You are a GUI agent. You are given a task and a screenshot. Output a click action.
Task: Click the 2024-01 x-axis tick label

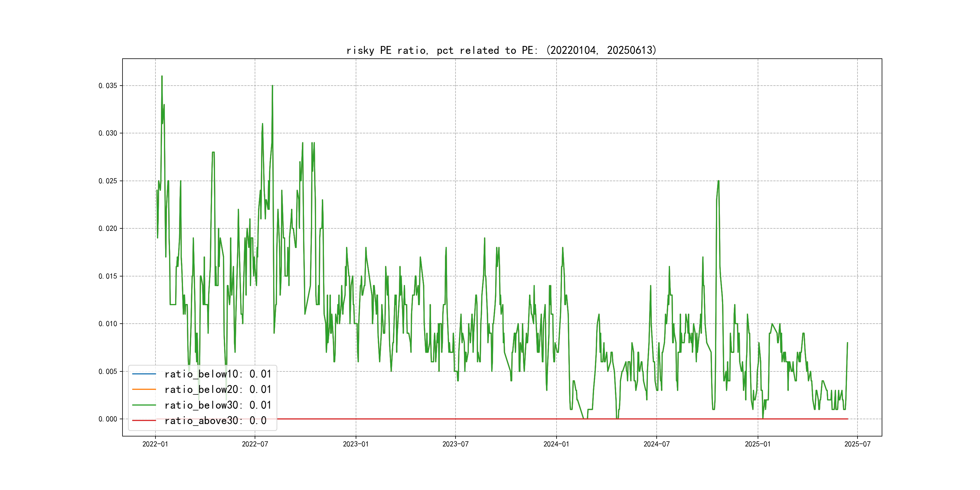pos(556,444)
